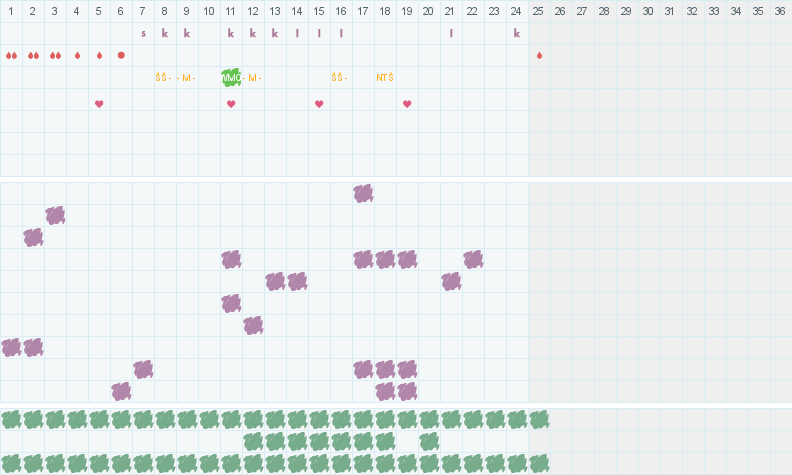This screenshot has height=475, width=792.
Task: Click the heart icon on day 15
Action: point(319,103)
